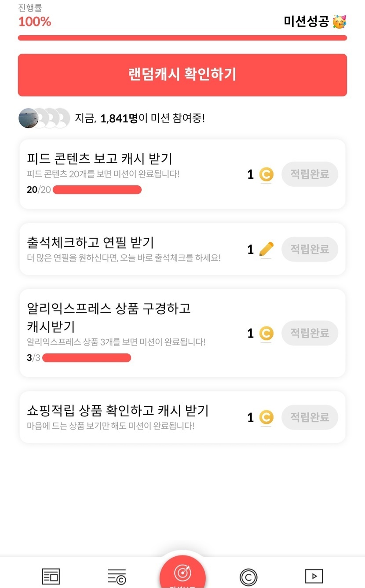Click the gold coin on AliExpress mission
The image size is (365, 588).
pyautogui.click(x=266, y=334)
